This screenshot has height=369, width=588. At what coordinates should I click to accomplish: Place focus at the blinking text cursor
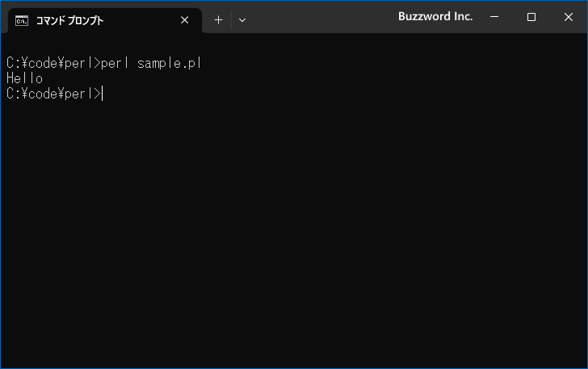click(102, 94)
